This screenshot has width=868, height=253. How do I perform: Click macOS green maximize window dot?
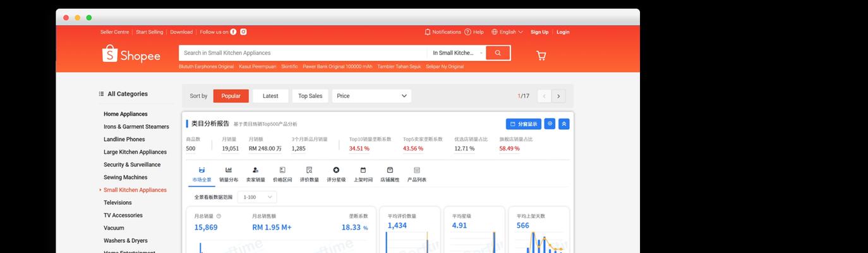(89, 18)
